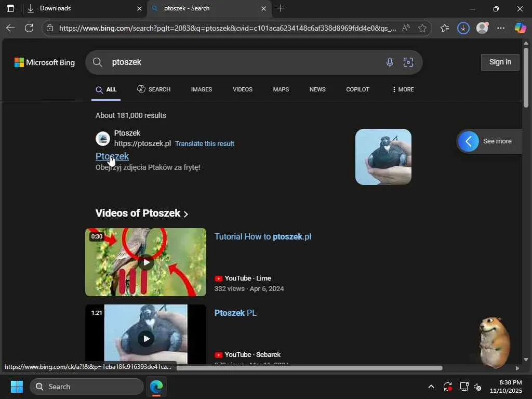The height and width of the screenshot is (399, 532).
Task: Open the https://ptoszek.pl URL text
Action: pos(142,143)
